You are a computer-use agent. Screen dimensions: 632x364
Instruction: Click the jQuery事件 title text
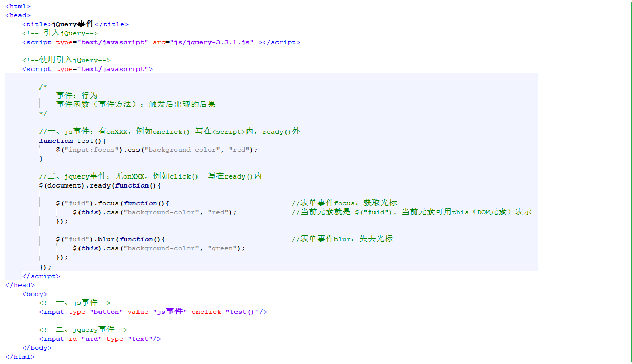click(x=73, y=24)
